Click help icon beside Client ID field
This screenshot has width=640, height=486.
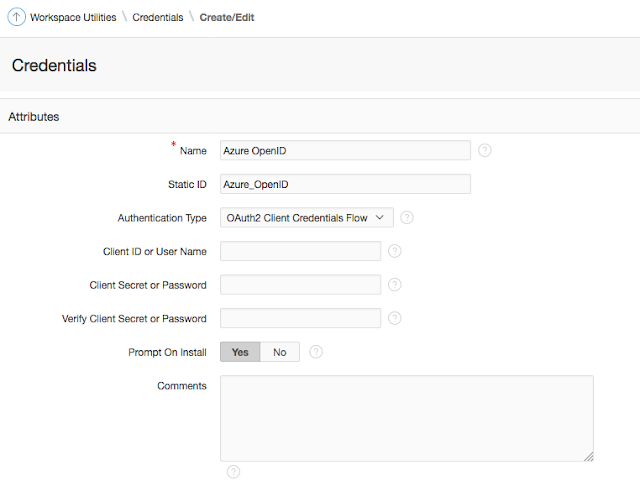(x=395, y=251)
